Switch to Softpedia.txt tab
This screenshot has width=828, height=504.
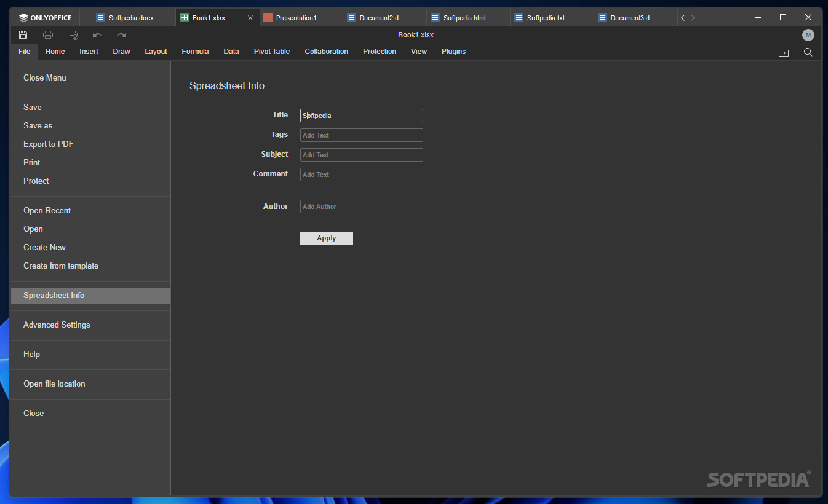point(552,18)
